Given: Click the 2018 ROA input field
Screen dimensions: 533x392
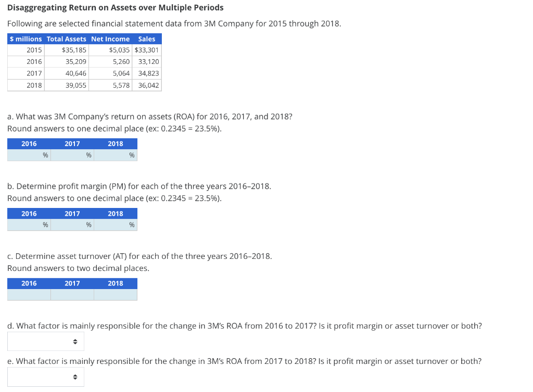Looking at the screenshot, I should click(x=115, y=154).
